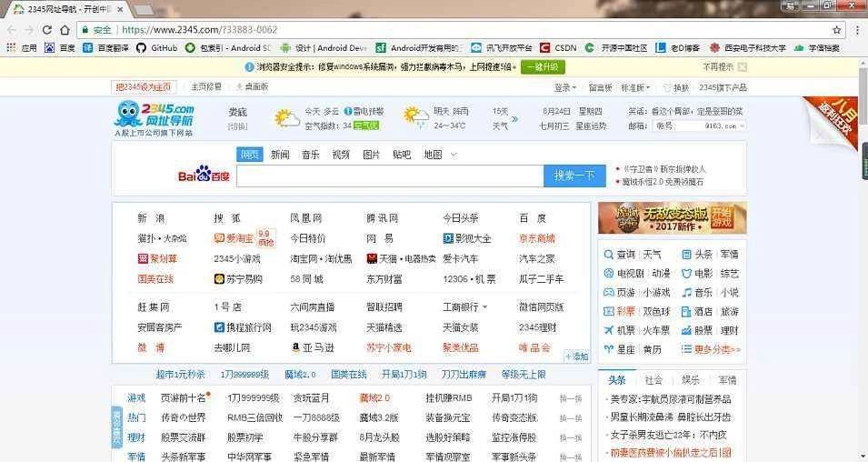Click the 一键升级 upgrade button
Screen dimensions: 868x462
point(543,67)
